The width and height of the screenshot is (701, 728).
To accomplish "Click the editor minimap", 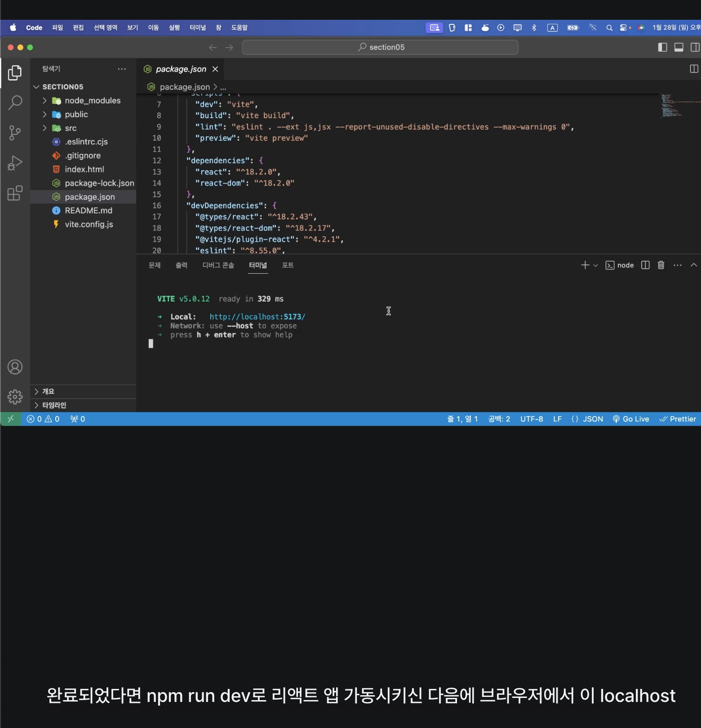I will (x=680, y=106).
